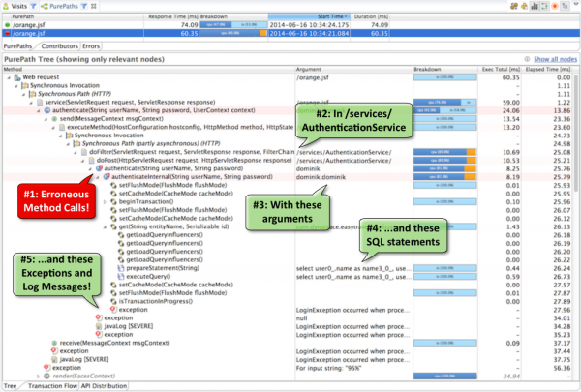The image size is (581, 392).
Task: Select the Synchronous Path (partly asynchronous) row
Action: pos(288,144)
